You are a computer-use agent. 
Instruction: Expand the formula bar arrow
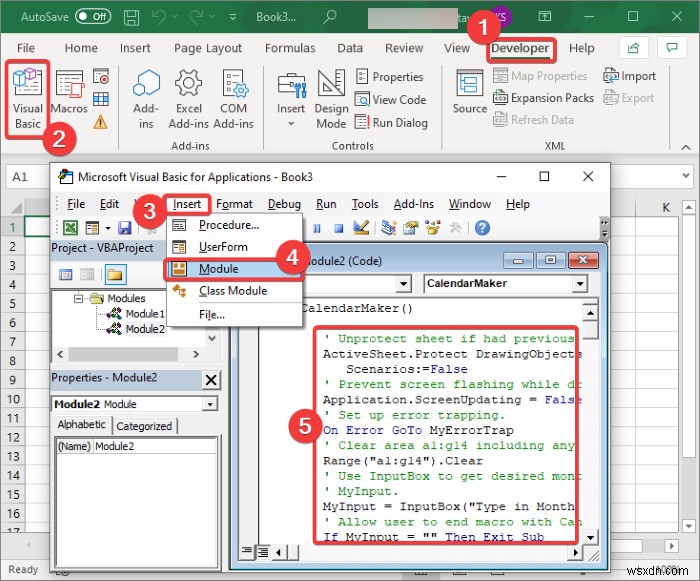[x=686, y=176]
